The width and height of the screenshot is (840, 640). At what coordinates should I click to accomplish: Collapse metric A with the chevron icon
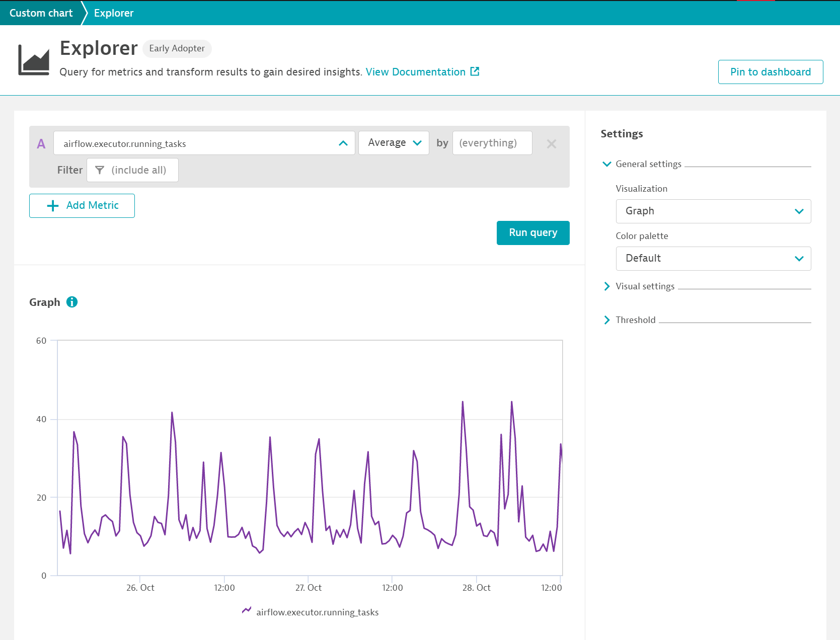tap(342, 143)
